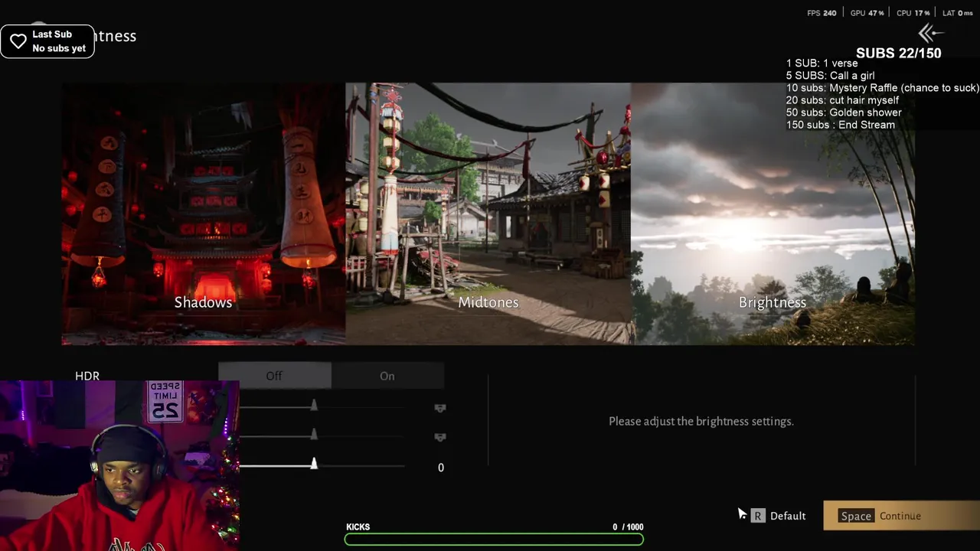Click the '1 SUB: 1 verse' line
980x551 pixels.
[822, 64]
